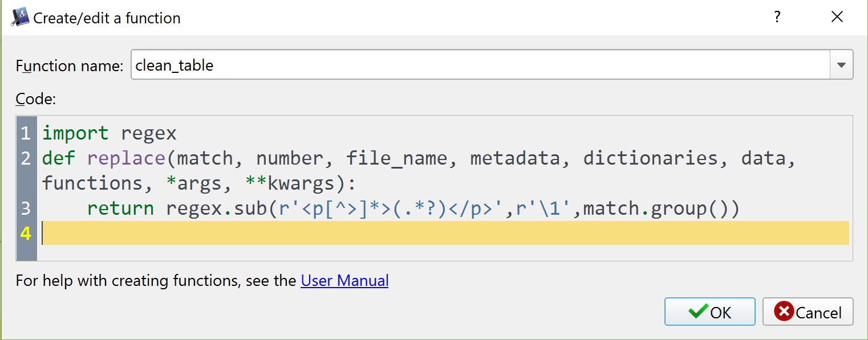Click the 'dictionaries' parameter in the code
The width and height of the screenshot is (868, 340).
650,158
